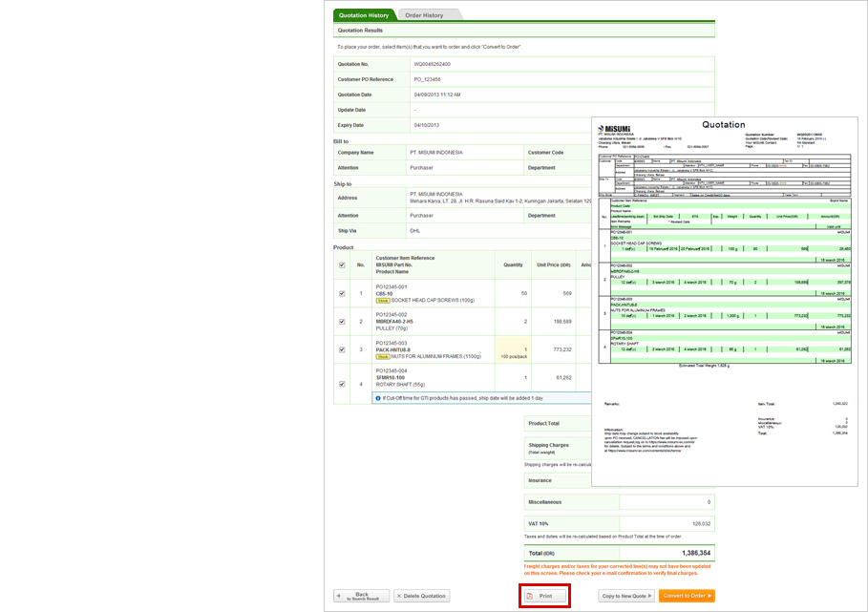Switch to the Quotation History tab
The image size is (868, 612).
[x=364, y=15]
